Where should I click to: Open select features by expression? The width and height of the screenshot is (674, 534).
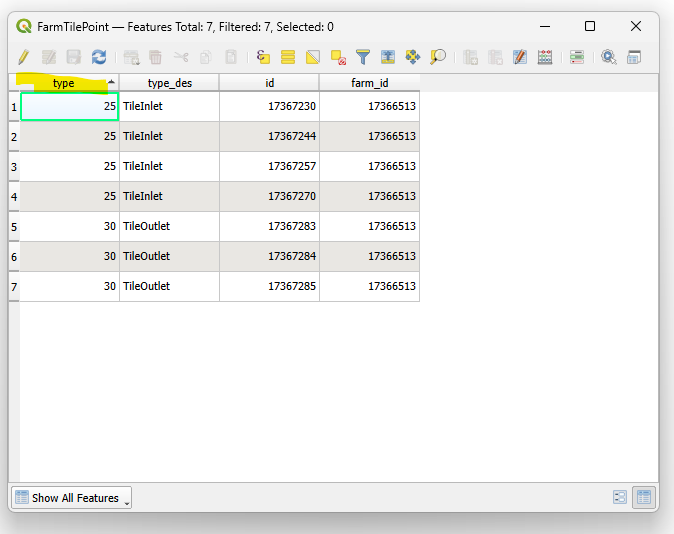tap(263, 57)
